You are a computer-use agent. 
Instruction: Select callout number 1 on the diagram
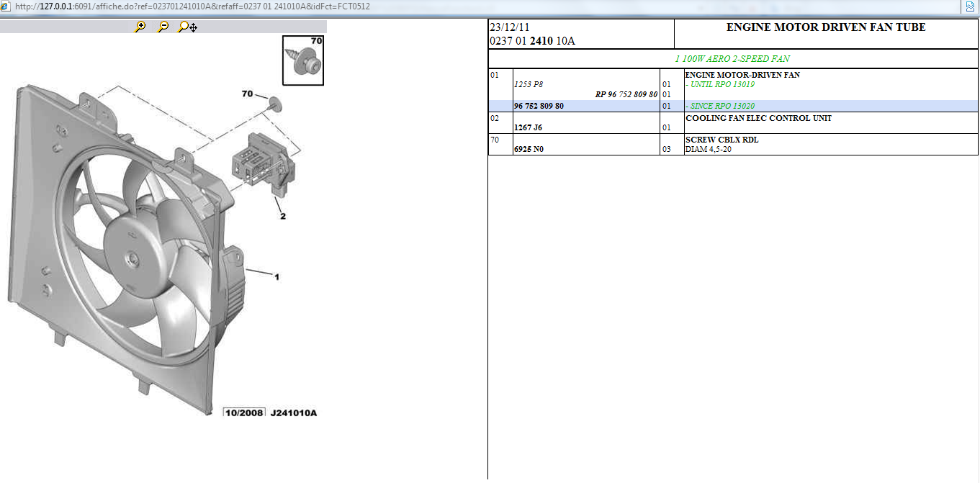tap(277, 276)
